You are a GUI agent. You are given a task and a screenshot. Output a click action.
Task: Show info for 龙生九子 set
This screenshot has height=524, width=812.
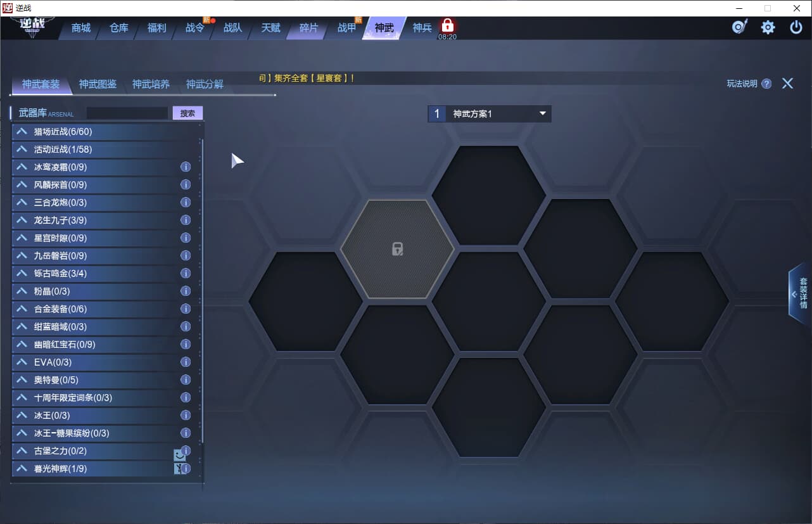pos(186,220)
